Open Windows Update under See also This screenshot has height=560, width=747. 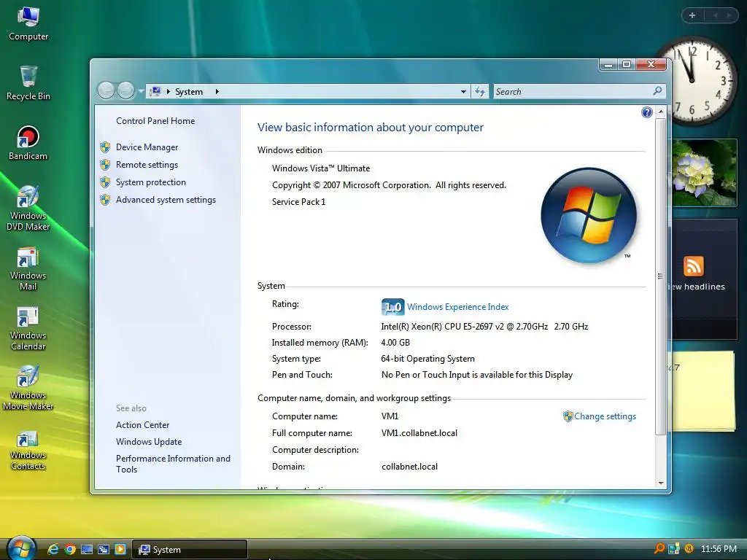(149, 442)
